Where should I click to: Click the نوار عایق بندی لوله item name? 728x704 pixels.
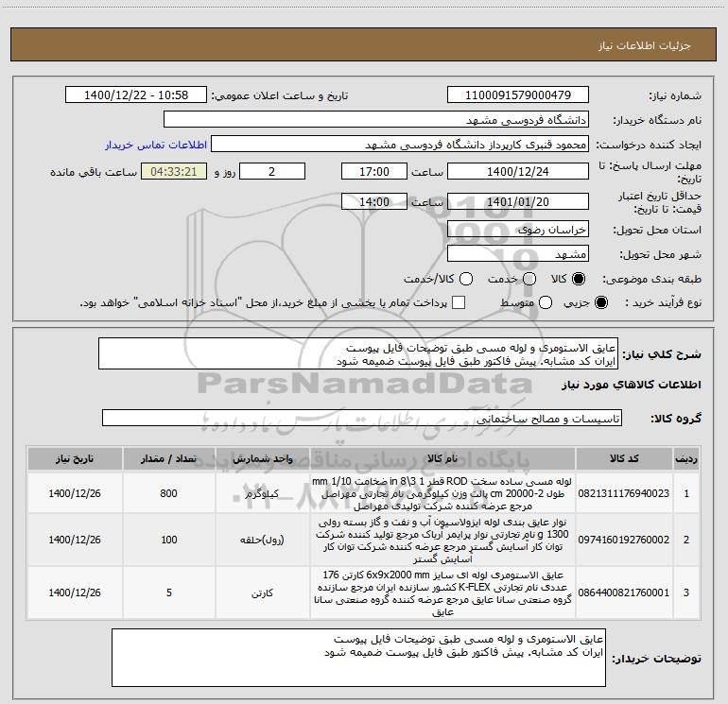(x=442, y=541)
